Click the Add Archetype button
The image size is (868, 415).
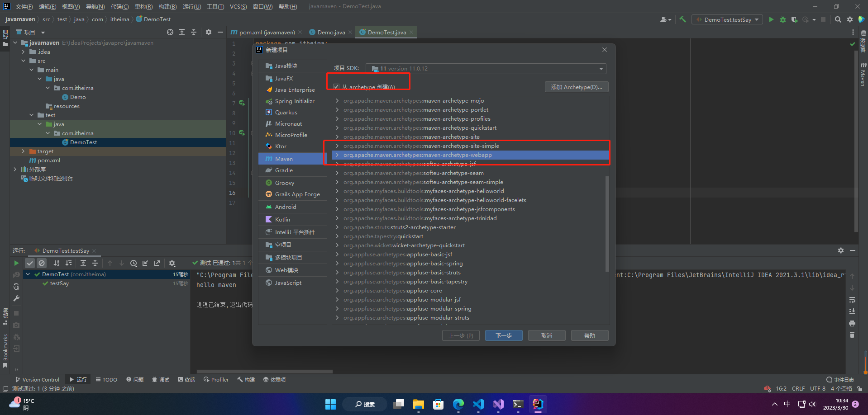coord(577,87)
